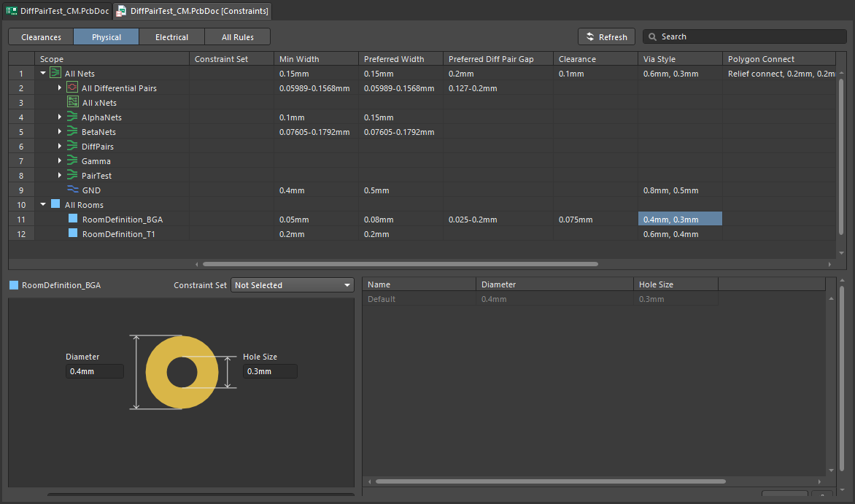
Task: Expand the DiffPairs node
Action: (x=59, y=146)
